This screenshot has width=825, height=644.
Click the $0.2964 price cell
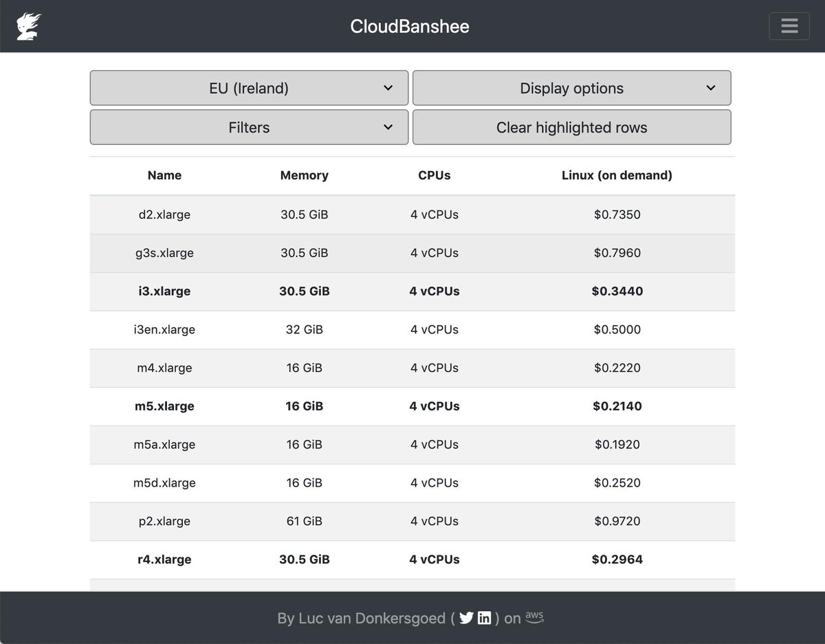(617, 559)
